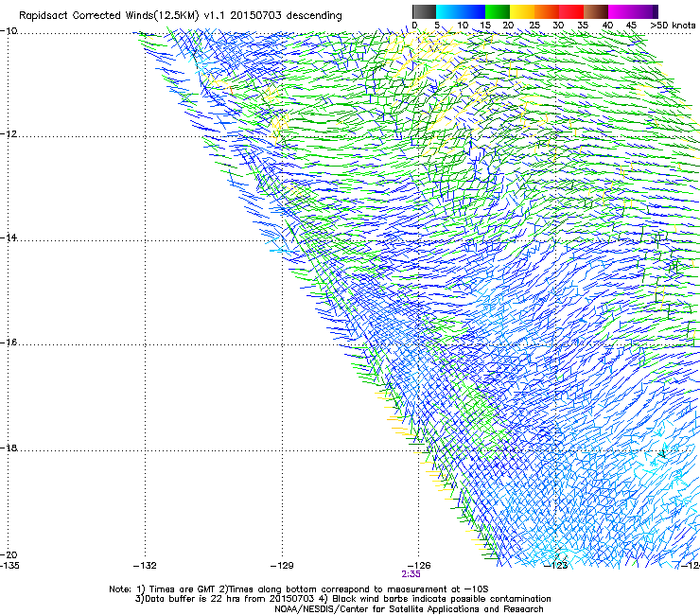Click the red 30-35 knots legend segment

coord(571,11)
